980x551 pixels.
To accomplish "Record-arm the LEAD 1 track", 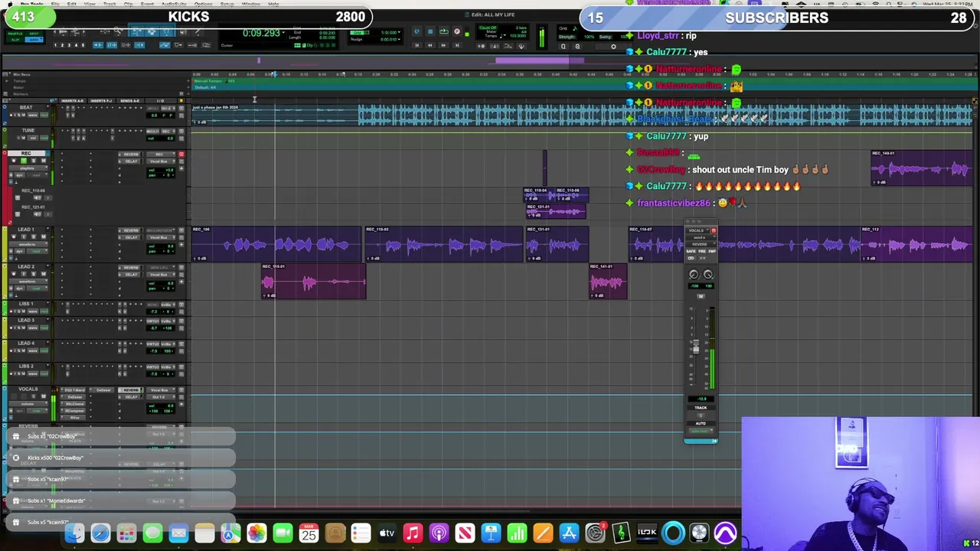I will 14,236.
